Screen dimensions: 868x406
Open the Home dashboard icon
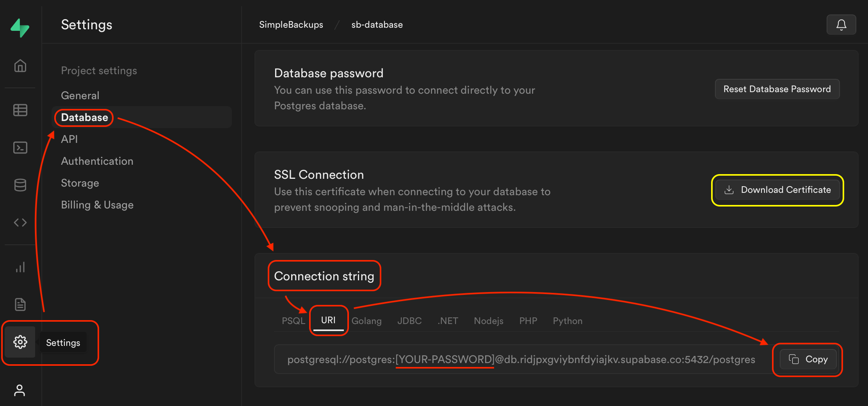click(x=20, y=66)
